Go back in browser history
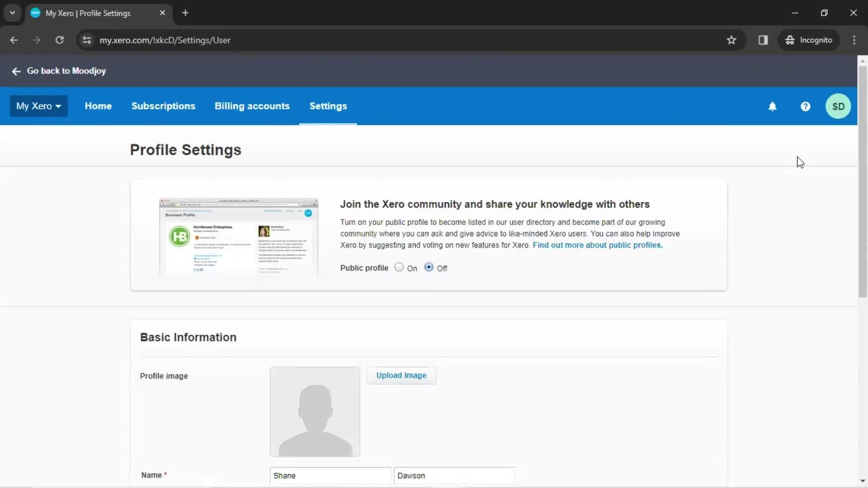The image size is (868, 488). 14,40
